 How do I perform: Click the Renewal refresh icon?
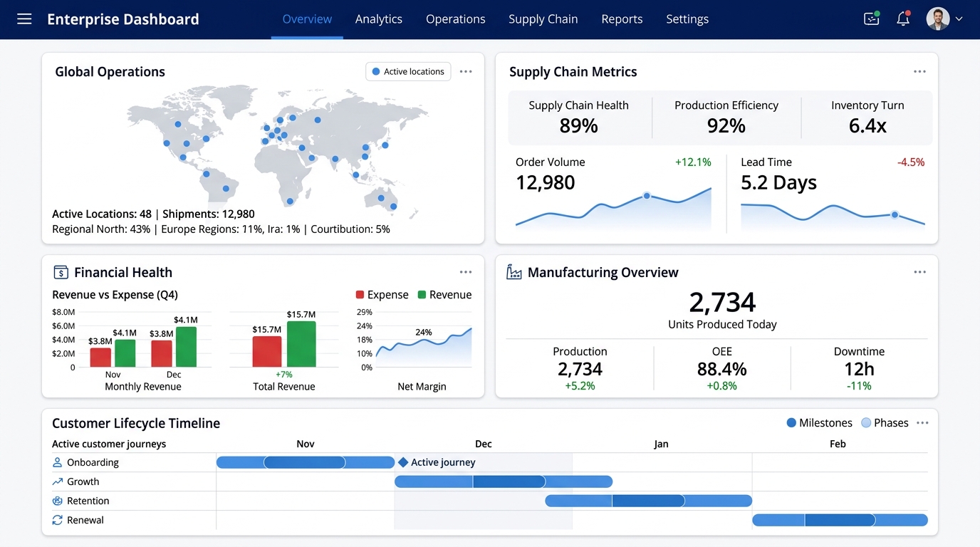(x=58, y=520)
